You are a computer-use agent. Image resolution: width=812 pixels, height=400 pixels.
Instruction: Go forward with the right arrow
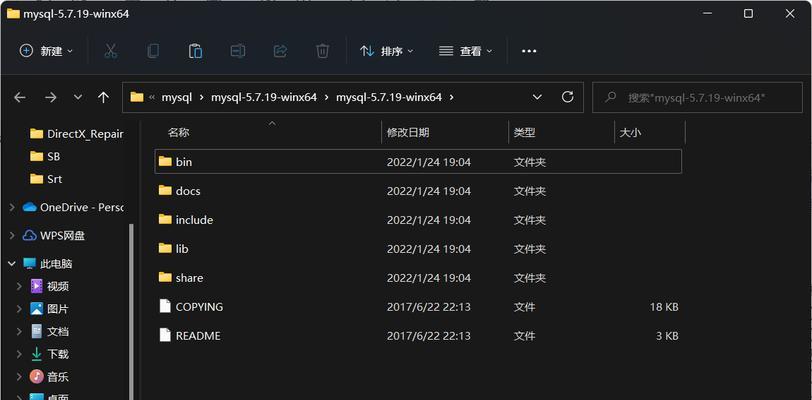[51, 97]
